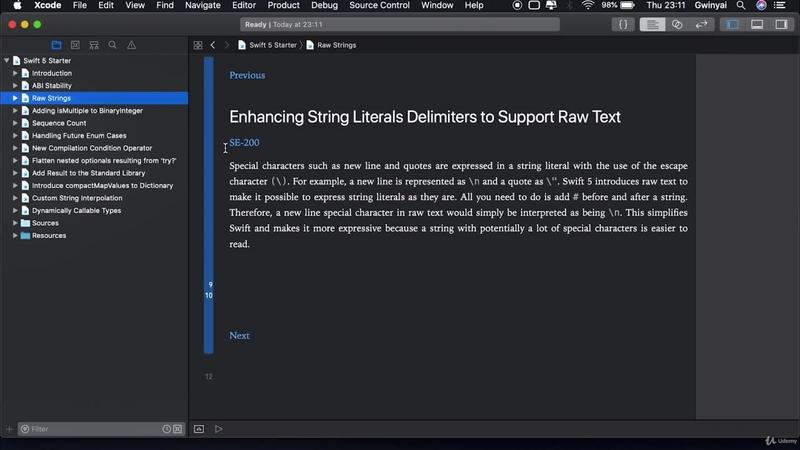The width and height of the screenshot is (800, 450).
Task: Open the Apple menu
Action: (x=17, y=5)
